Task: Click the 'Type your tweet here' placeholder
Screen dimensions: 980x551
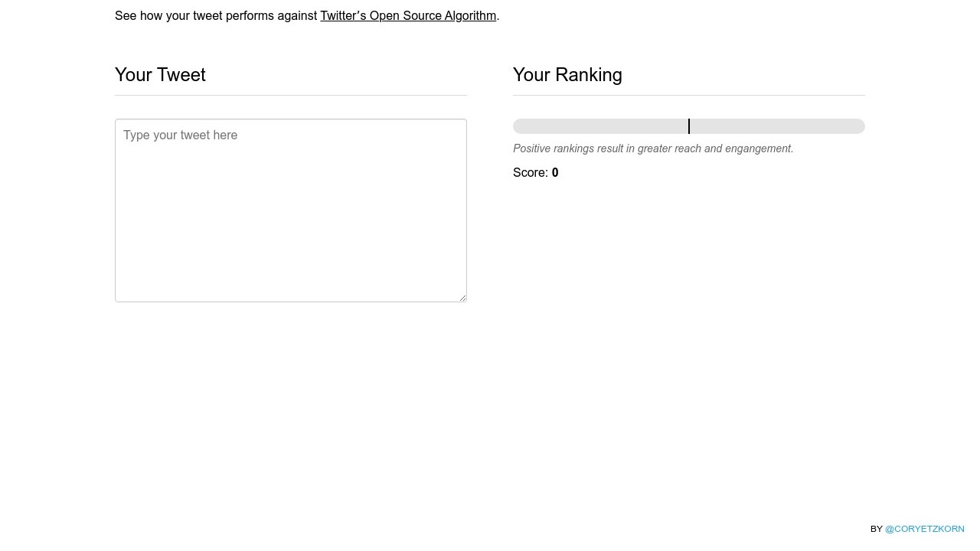Action: coord(181,135)
